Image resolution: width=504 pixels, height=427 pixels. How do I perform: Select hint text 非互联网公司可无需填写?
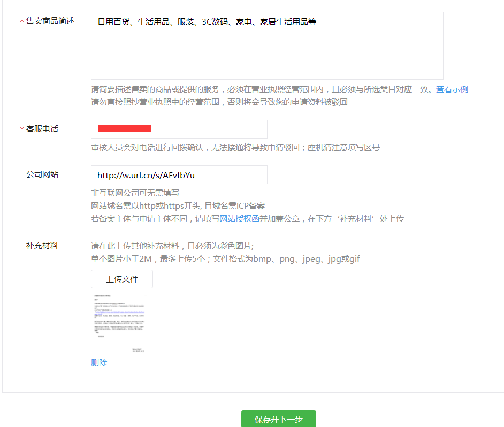(x=135, y=193)
